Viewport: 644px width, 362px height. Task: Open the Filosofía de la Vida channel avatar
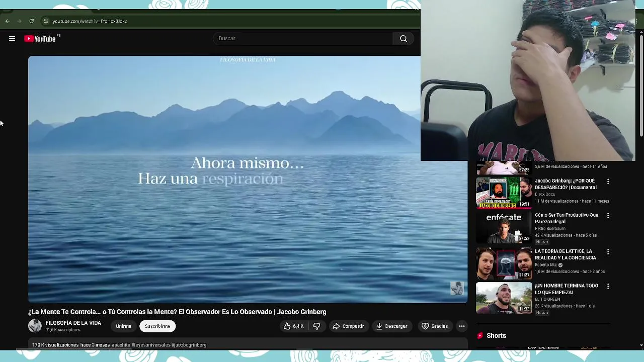(x=35, y=326)
